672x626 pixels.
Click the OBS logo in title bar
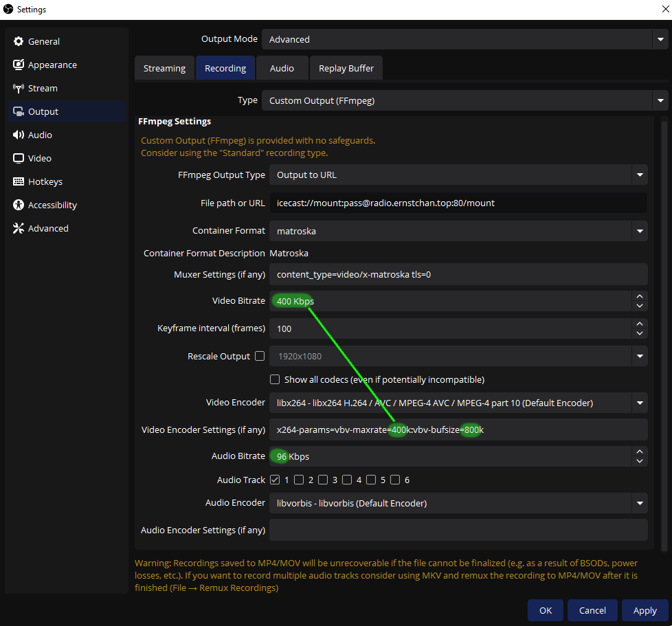[x=8, y=9]
